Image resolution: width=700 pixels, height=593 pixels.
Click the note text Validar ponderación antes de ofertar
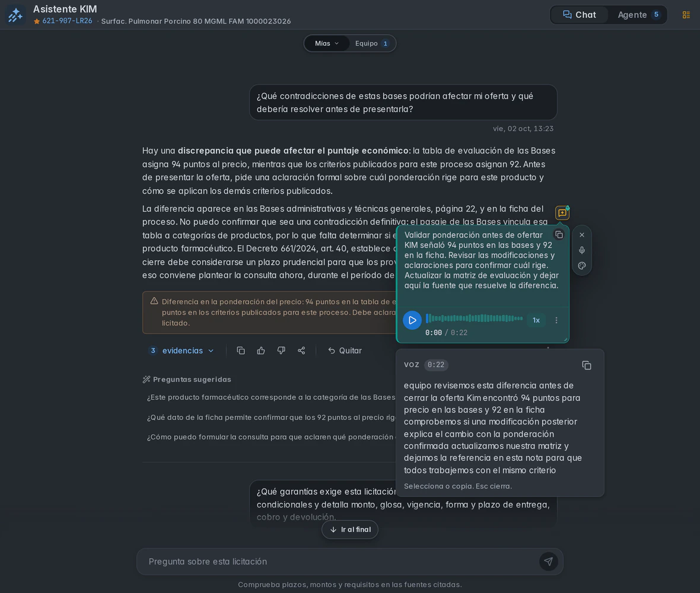pos(473,235)
